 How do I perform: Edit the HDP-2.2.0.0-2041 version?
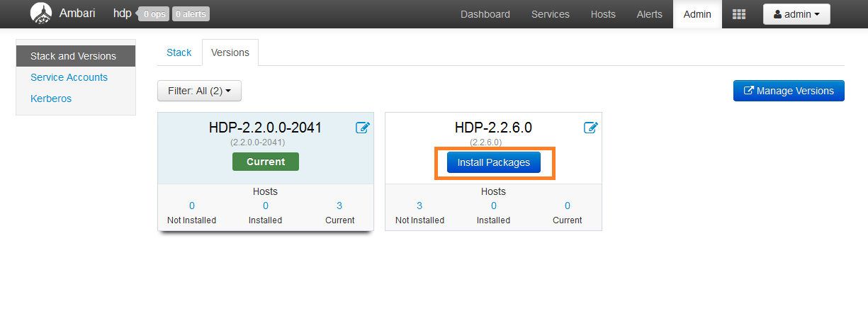362,128
